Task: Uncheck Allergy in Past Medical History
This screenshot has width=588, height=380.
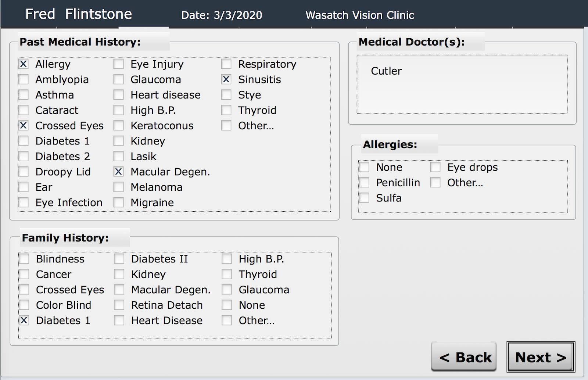Action: pos(24,64)
